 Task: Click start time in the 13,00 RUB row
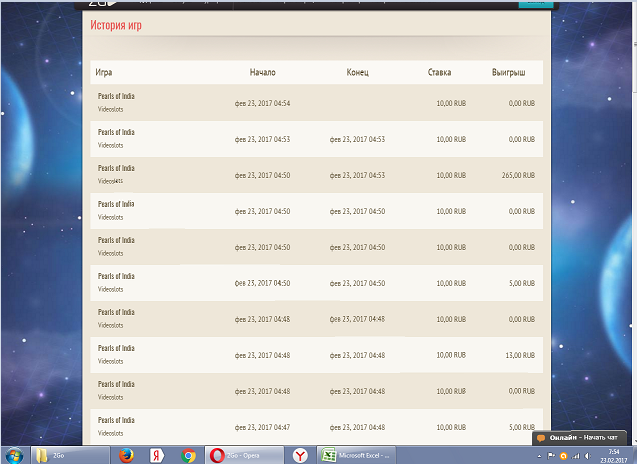point(262,355)
